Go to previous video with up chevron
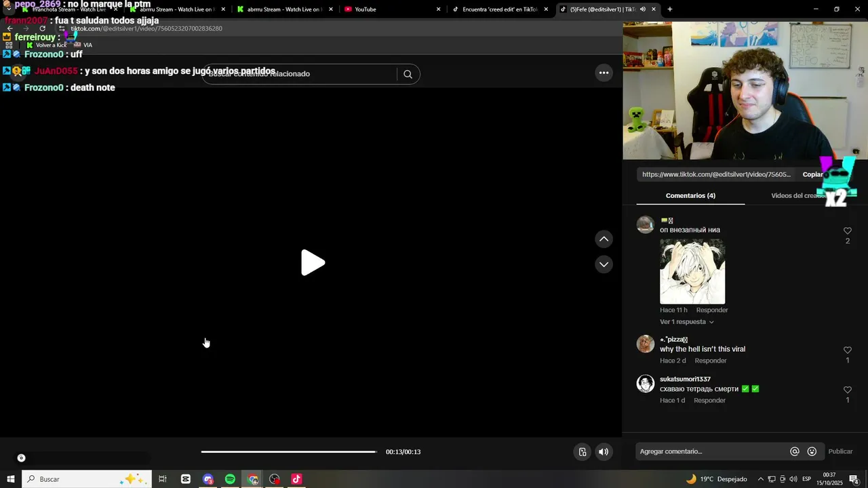Image resolution: width=868 pixels, height=488 pixels. 604,239
